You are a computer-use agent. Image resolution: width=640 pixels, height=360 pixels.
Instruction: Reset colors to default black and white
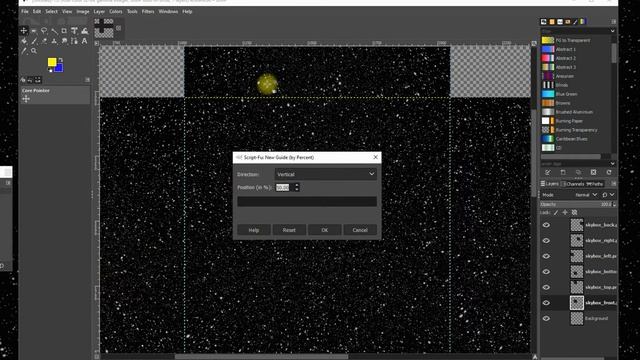[50, 70]
